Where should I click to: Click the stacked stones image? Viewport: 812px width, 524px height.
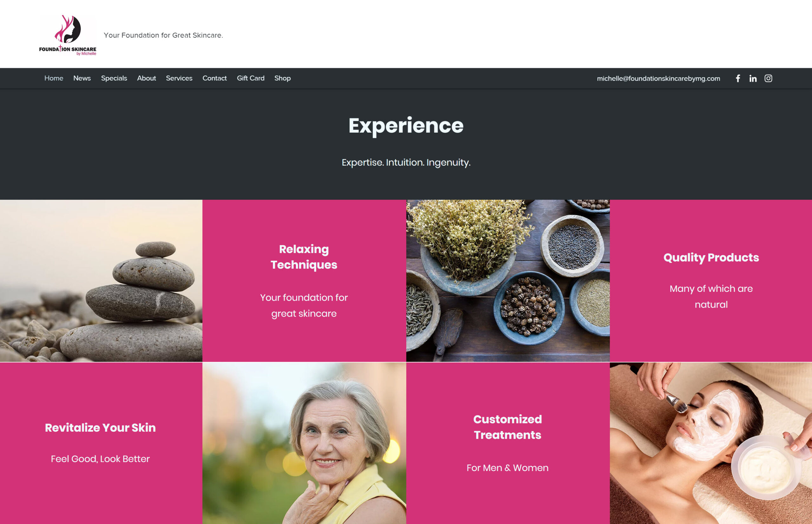point(101,281)
